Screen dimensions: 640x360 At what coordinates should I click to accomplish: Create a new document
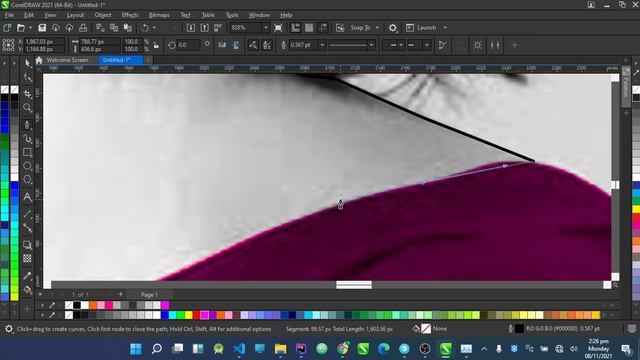coord(7,28)
